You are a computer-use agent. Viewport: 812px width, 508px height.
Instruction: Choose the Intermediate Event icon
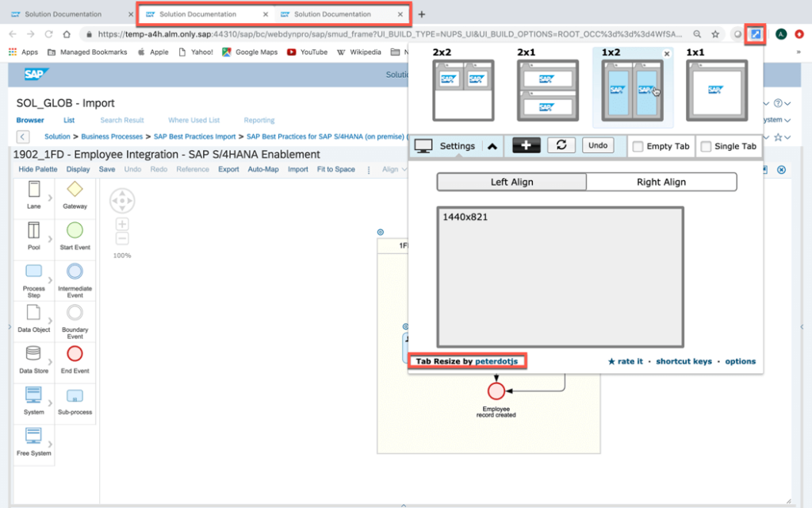75,271
